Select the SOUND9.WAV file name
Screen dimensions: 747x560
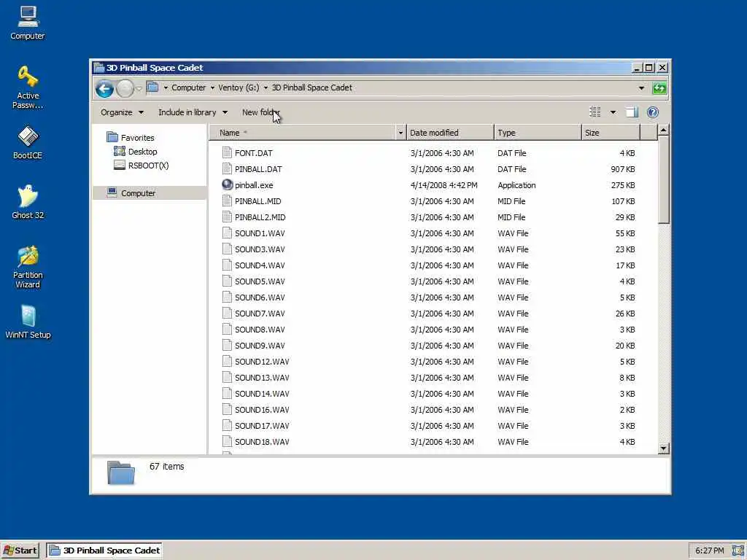[x=260, y=345]
